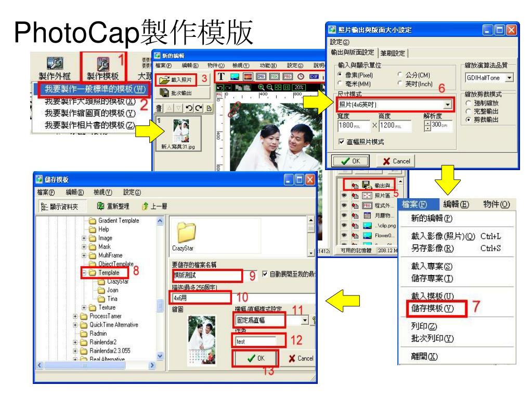Expand the Texture folder tree node

tap(84, 307)
